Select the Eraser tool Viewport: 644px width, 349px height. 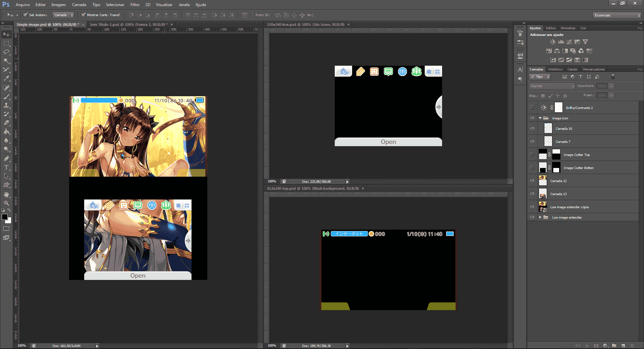[6, 123]
